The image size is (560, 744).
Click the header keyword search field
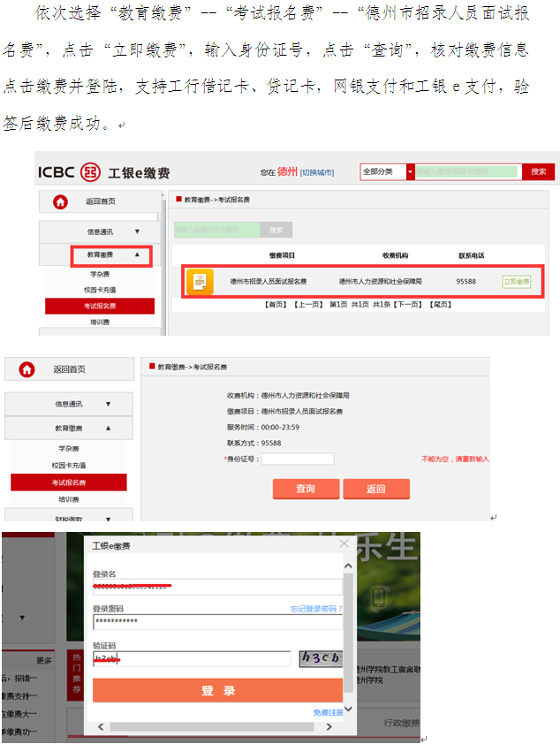point(466,171)
